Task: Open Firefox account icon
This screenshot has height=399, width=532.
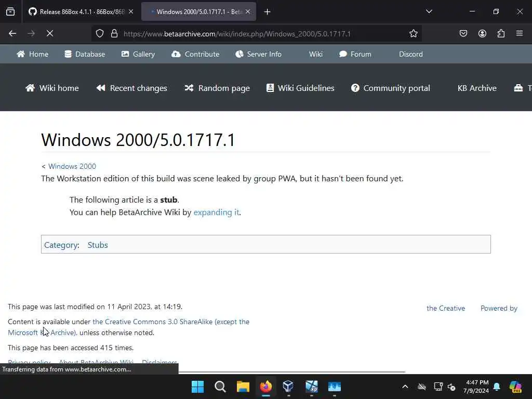Action: pos(482,34)
